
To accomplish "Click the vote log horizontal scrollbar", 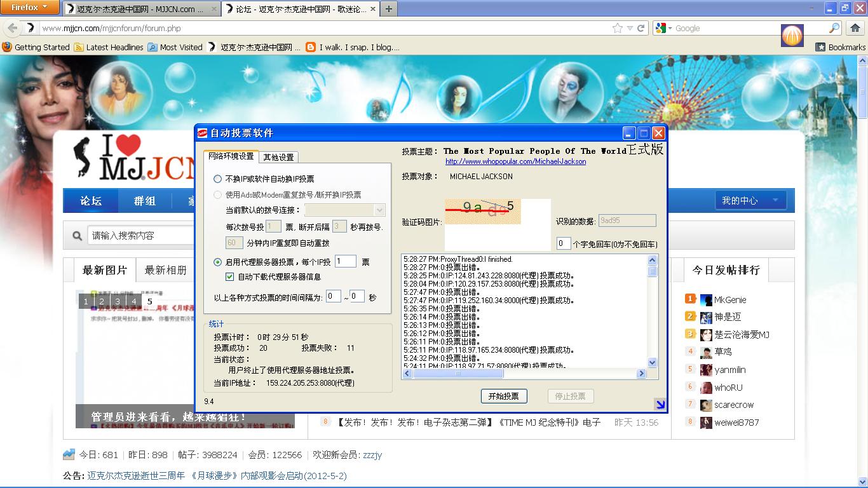I will [524, 374].
